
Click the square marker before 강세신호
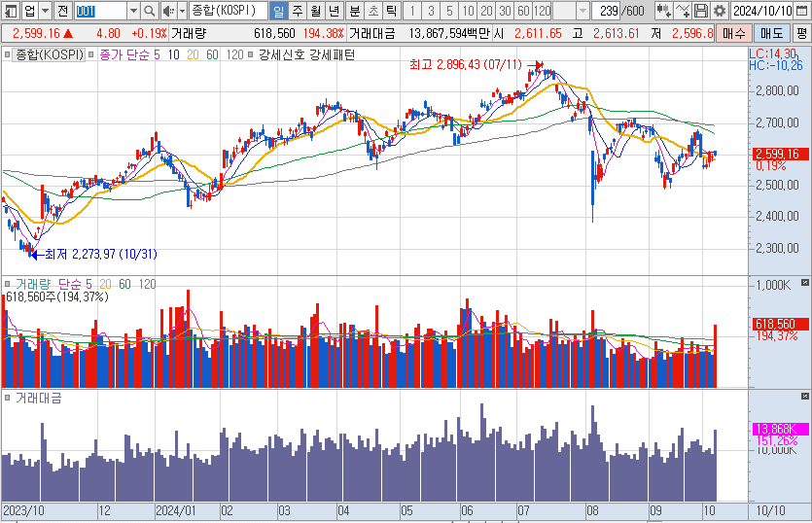tap(251, 54)
